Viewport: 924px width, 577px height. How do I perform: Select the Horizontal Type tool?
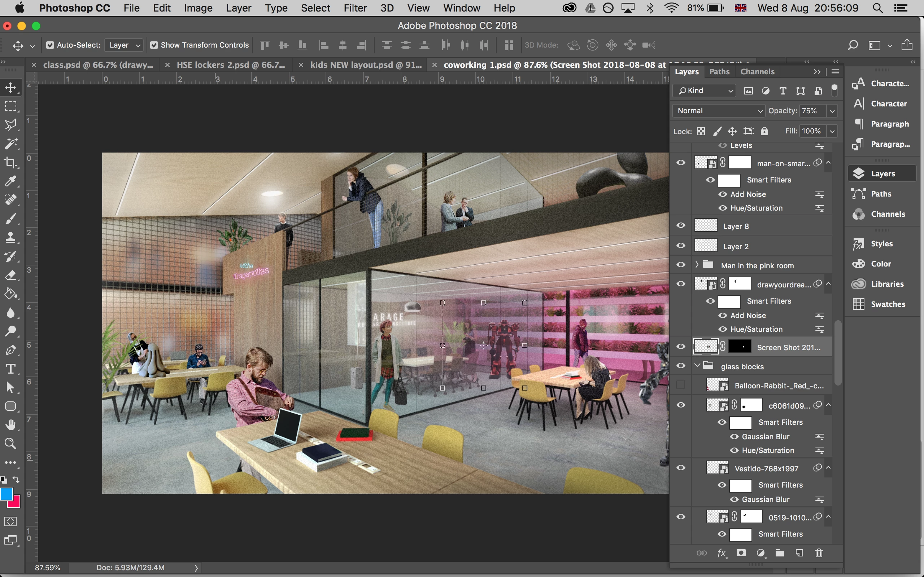pyautogui.click(x=10, y=369)
